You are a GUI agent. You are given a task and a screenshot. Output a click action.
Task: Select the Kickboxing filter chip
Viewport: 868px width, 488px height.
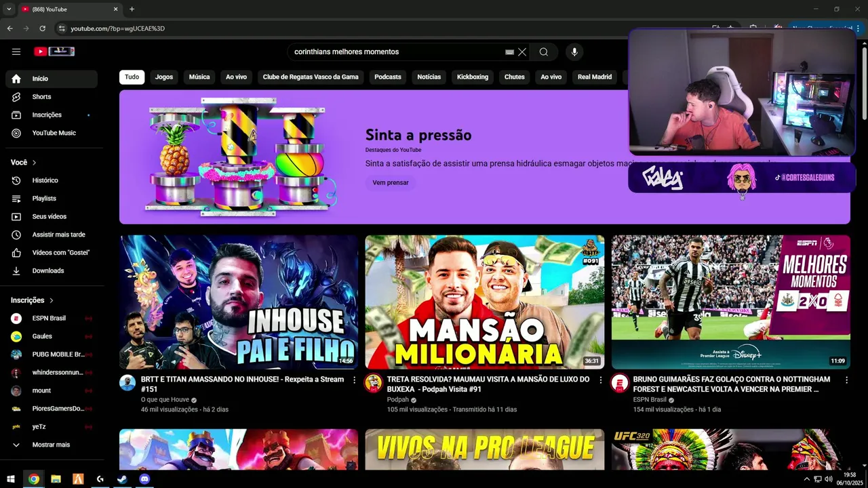click(473, 77)
